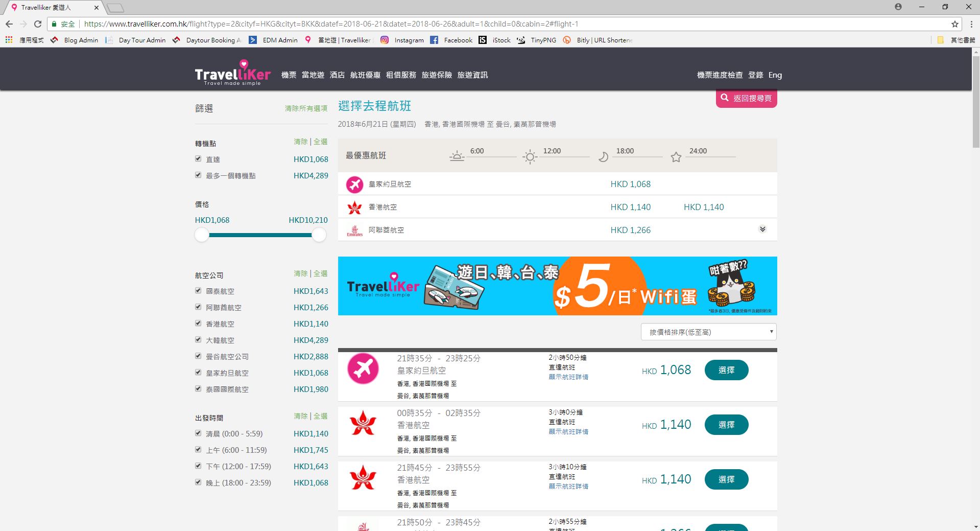Screen dimensions: 980x531
Task: Toggle the 大韓航空 airline checkbox
Action: pyautogui.click(x=198, y=339)
